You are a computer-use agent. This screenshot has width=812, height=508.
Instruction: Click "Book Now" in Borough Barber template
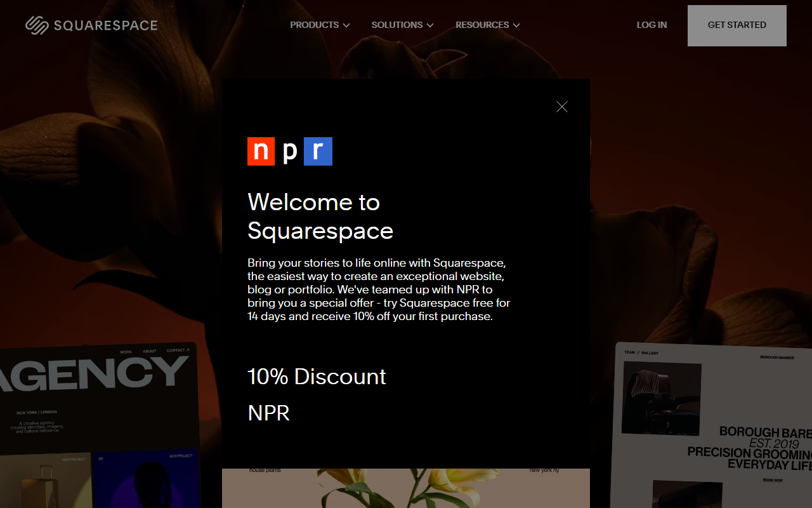773,480
